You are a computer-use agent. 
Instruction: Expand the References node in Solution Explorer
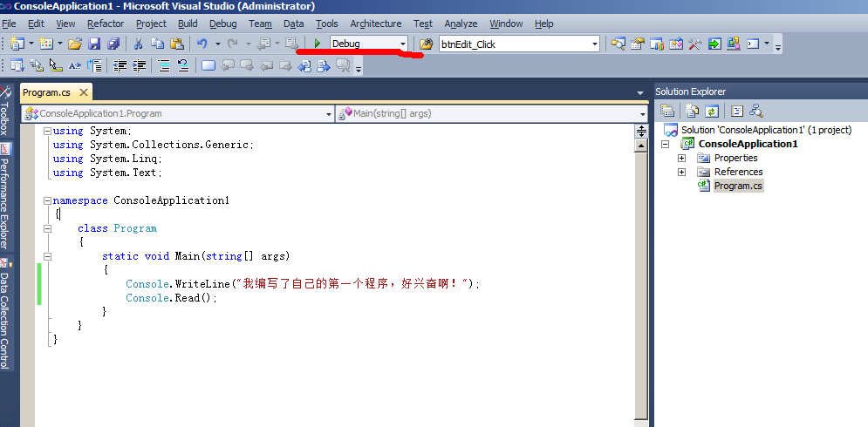(x=681, y=172)
